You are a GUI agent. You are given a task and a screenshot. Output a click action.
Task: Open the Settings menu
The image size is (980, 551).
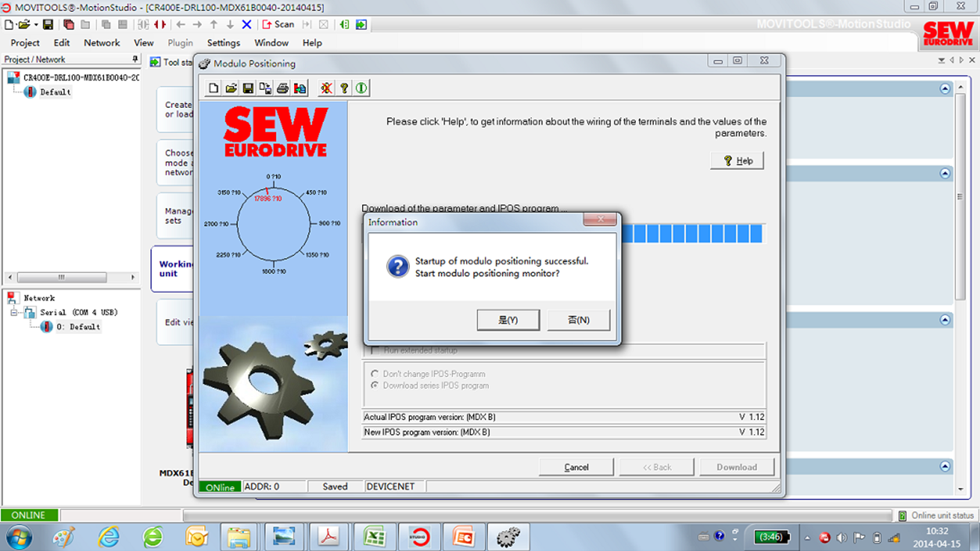click(x=223, y=43)
